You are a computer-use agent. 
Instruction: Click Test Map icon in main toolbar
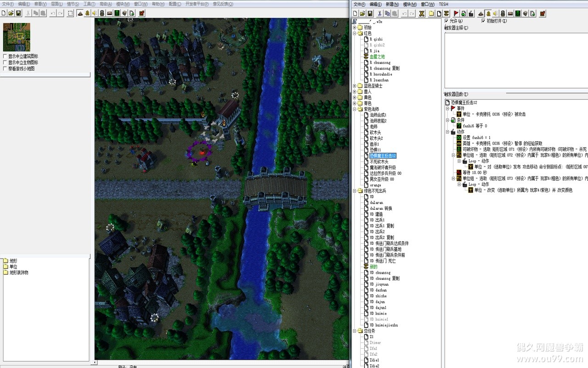[141, 13]
